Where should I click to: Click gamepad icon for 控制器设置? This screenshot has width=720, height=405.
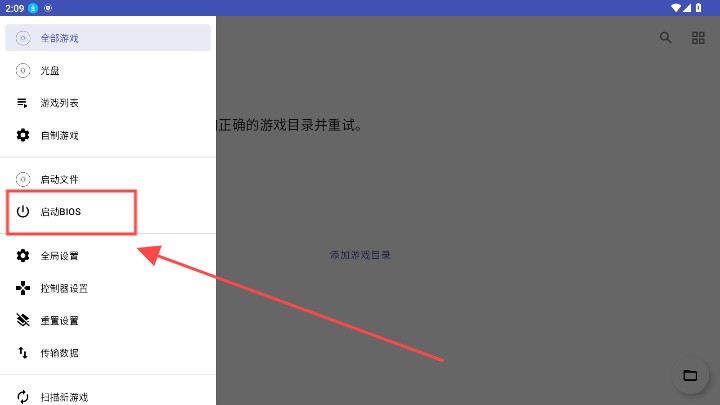pos(23,288)
